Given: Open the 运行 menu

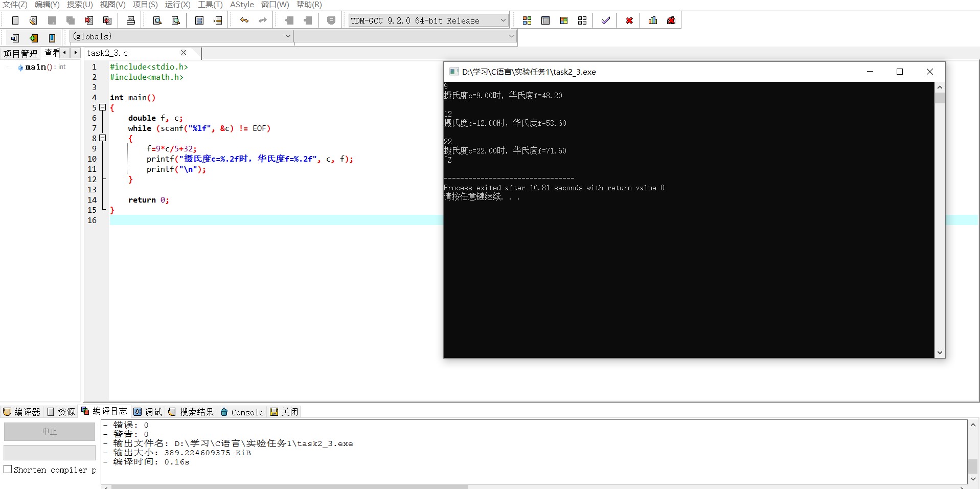Looking at the screenshot, I should coord(177,5).
